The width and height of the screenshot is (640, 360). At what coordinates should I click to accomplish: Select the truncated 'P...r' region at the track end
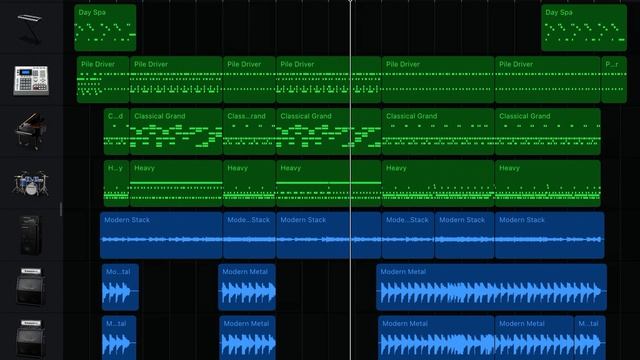tap(614, 80)
